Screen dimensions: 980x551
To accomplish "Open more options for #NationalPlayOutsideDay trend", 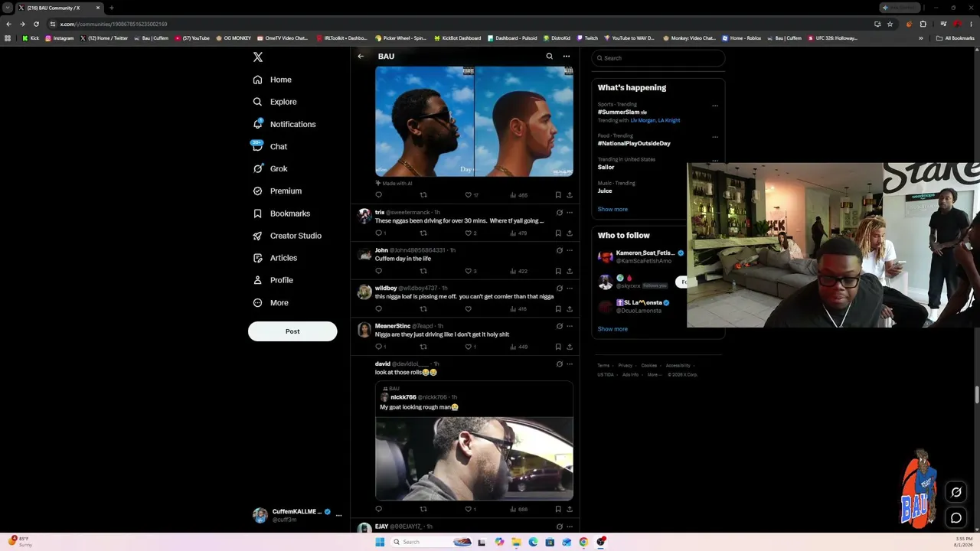I will tap(715, 137).
